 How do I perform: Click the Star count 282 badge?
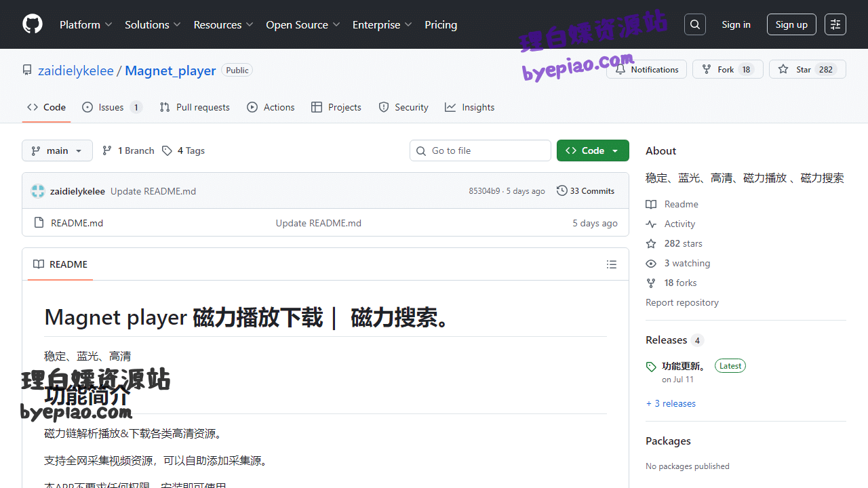click(825, 69)
